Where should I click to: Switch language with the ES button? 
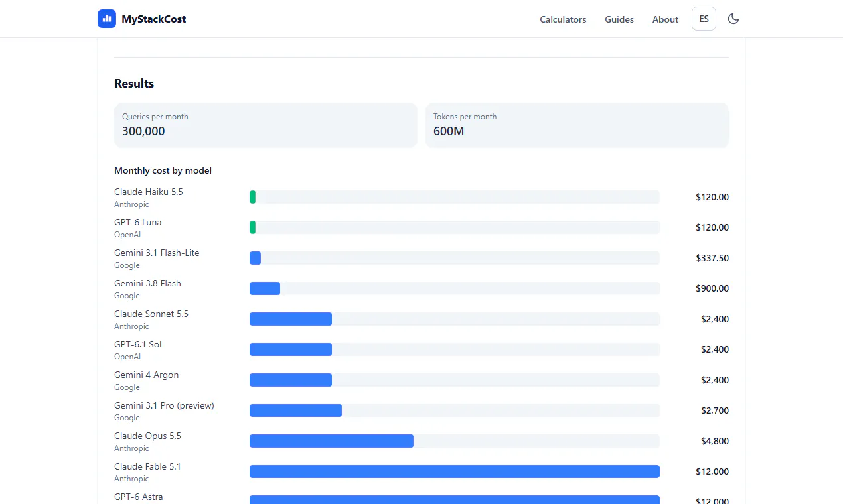(704, 19)
